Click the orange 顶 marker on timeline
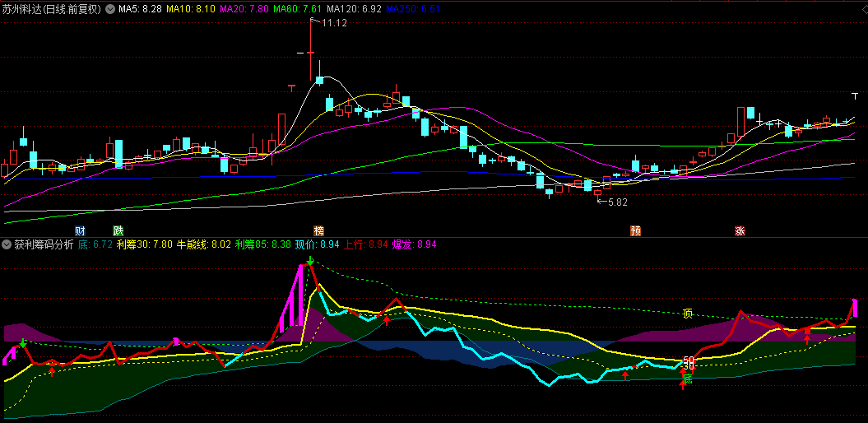868x423 pixels. pyautogui.click(x=636, y=230)
